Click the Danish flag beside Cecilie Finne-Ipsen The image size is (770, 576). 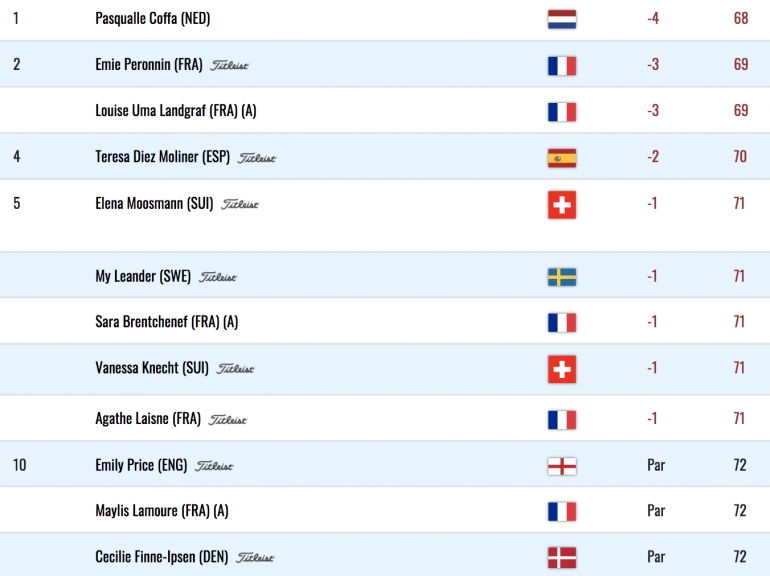pos(562,558)
